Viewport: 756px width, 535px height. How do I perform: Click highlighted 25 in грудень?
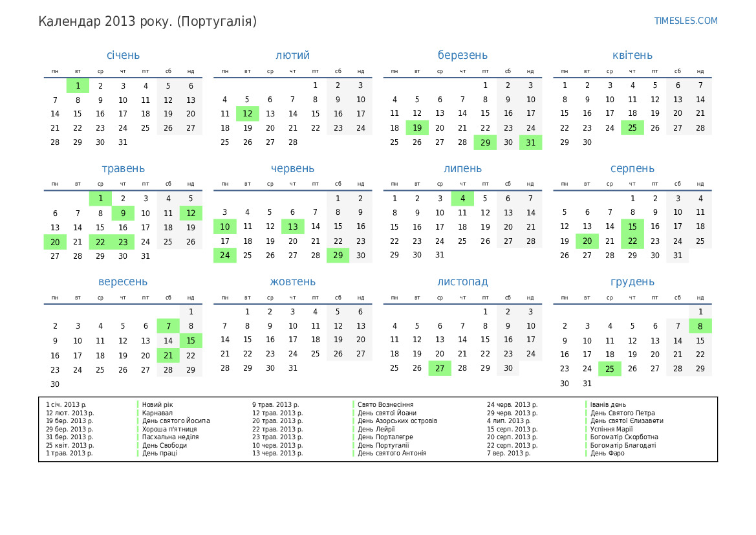pyautogui.click(x=609, y=369)
